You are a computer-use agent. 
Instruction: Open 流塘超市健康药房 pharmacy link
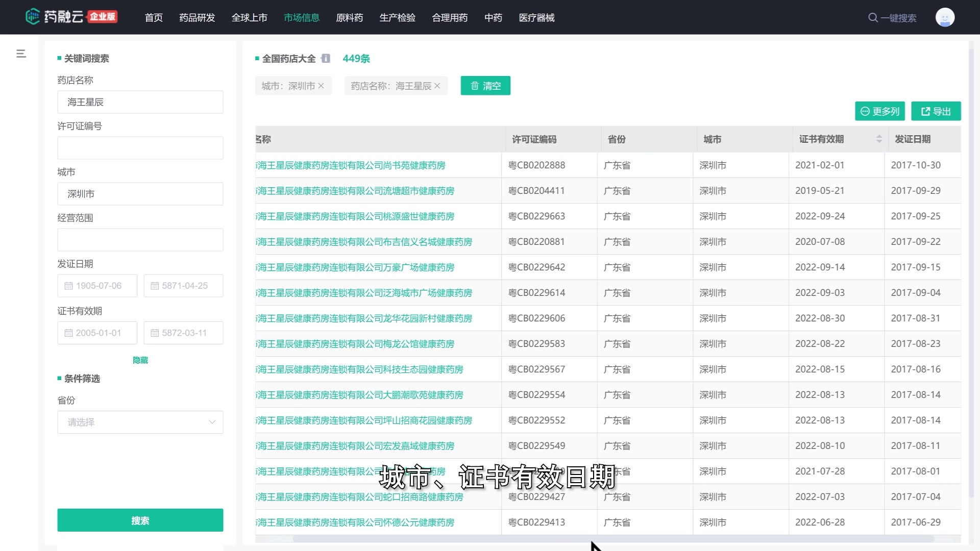pyautogui.click(x=355, y=191)
